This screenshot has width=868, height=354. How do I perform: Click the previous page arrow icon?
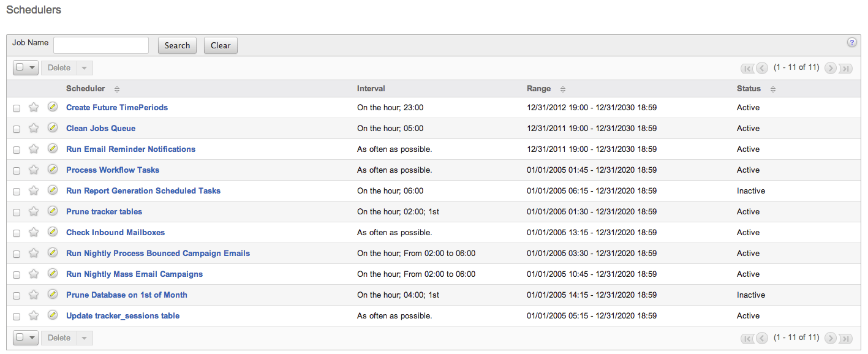(761, 67)
